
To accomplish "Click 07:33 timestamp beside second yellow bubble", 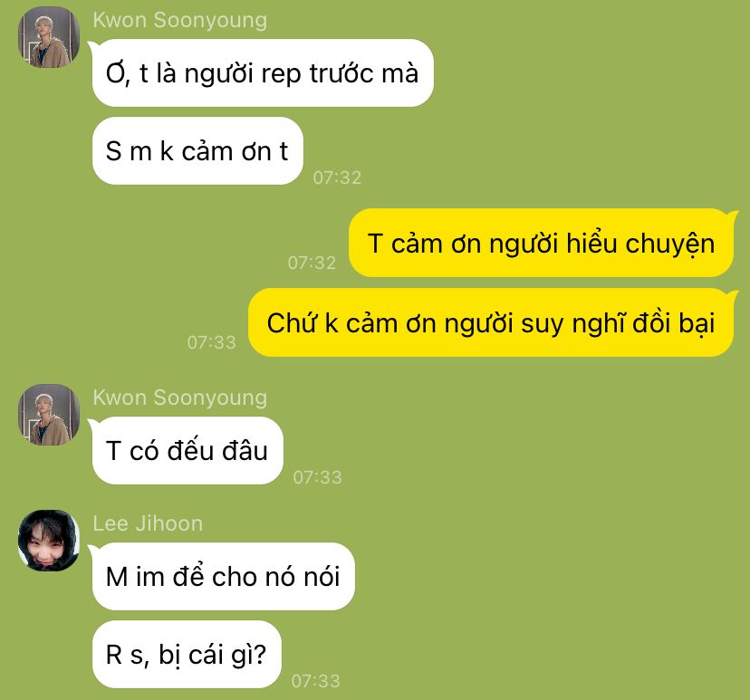I will click(211, 342).
